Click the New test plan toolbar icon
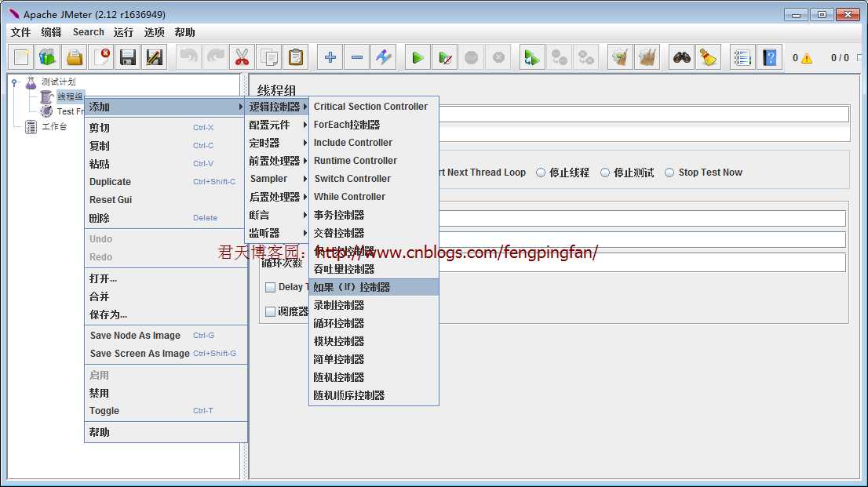Viewport: 868px width, 487px height. [21, 57]
